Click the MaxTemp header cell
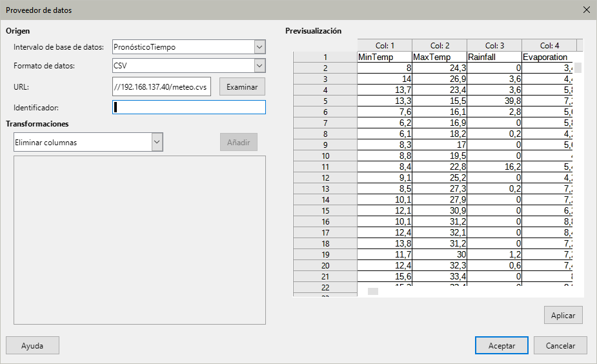The image size is (597, 364). tap(440, 57)
